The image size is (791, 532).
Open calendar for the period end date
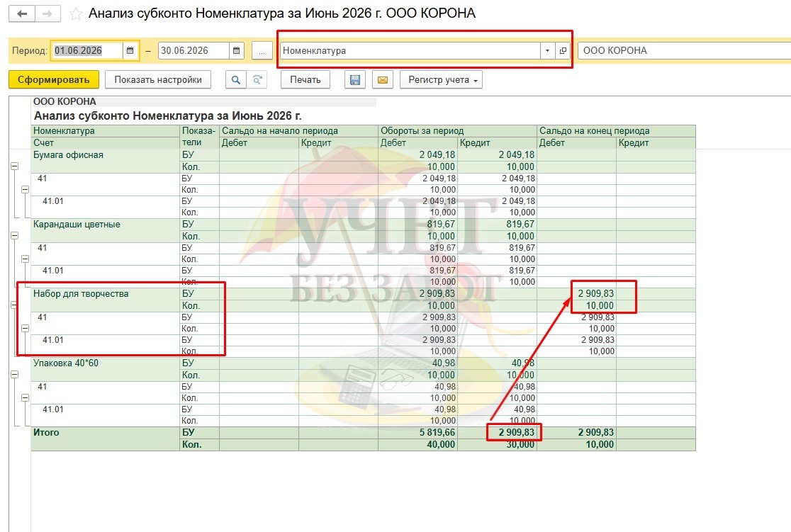pyautogui.click(x=236, y=50)
